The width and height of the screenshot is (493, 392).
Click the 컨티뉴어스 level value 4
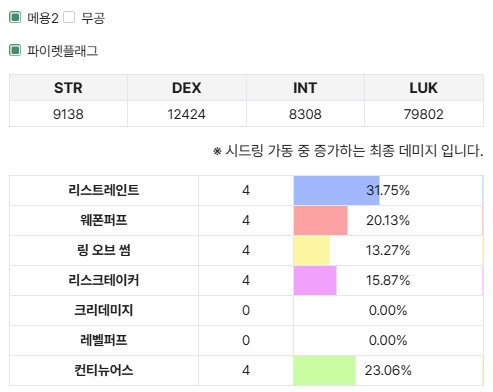tap(246, 370)
